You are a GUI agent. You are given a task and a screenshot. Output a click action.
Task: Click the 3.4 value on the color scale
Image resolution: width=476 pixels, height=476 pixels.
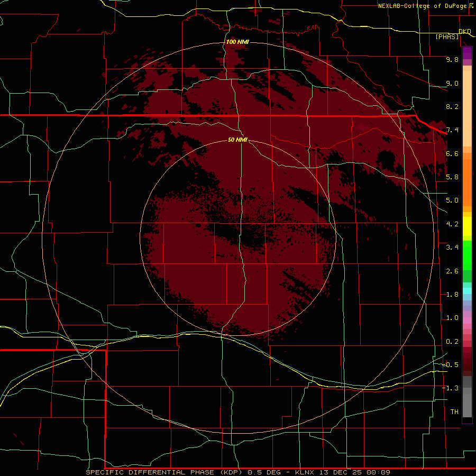[452, 248]
